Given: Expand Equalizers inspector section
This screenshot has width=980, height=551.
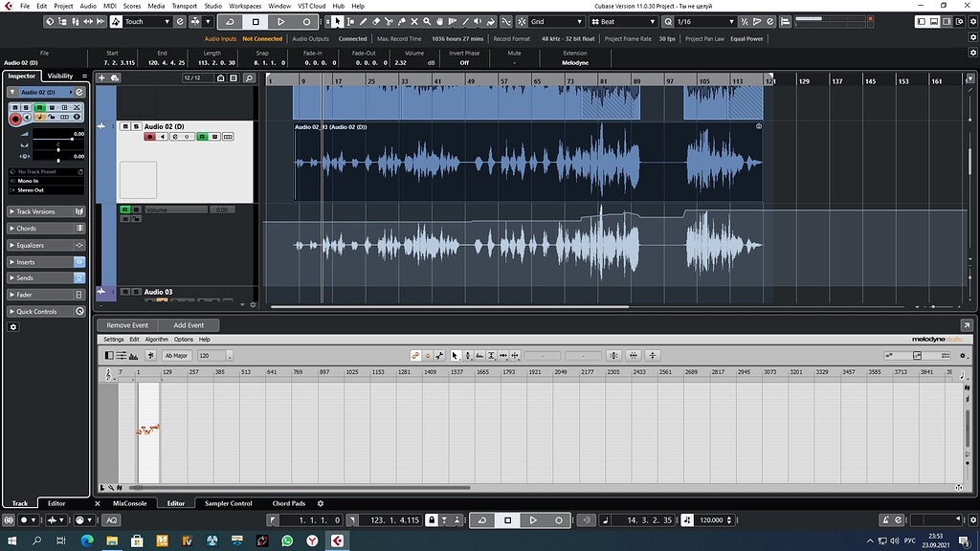Looking at the screenshot, I should click(x=46, y=246).
